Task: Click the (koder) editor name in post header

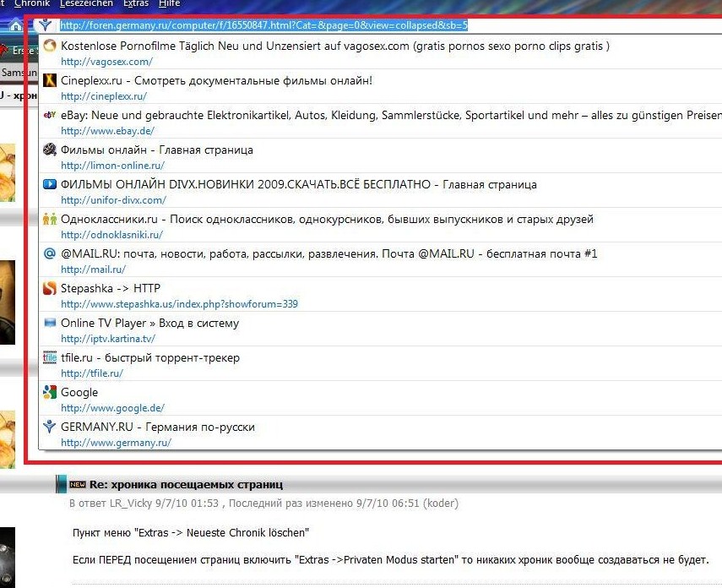Action: coord(441,504)
